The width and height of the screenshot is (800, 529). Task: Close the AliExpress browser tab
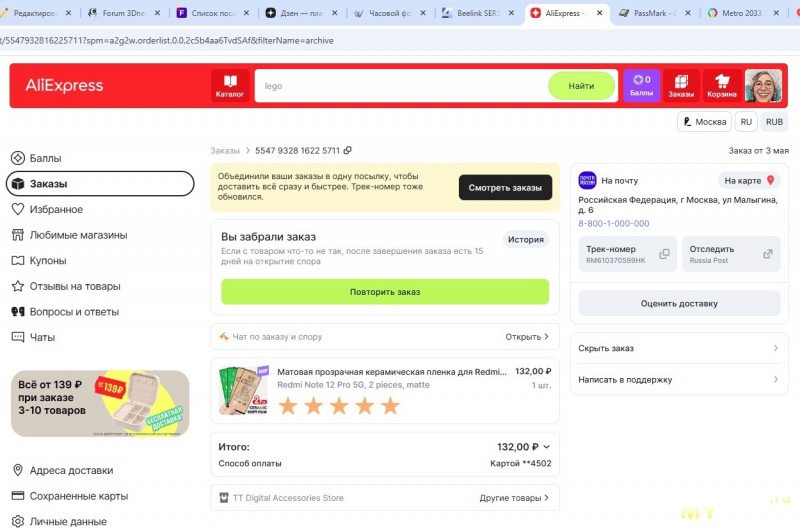(x=599, y=13)
